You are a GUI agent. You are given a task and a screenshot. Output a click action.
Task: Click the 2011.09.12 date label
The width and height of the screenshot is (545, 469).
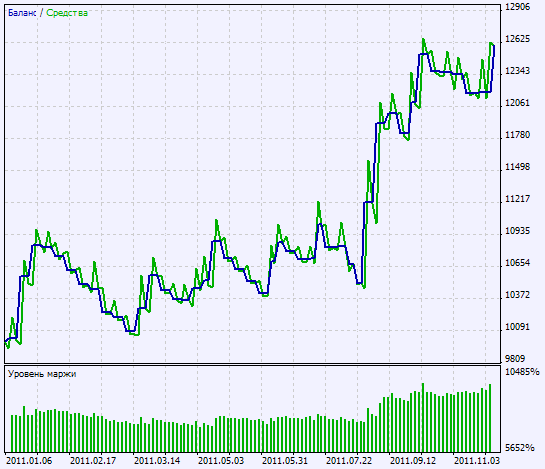coord(413,461)
